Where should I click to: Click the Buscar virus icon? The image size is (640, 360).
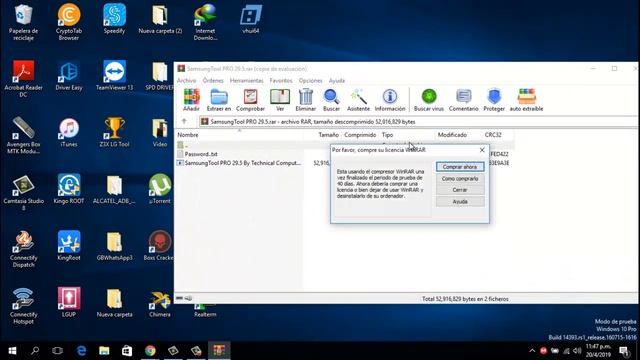429,100
